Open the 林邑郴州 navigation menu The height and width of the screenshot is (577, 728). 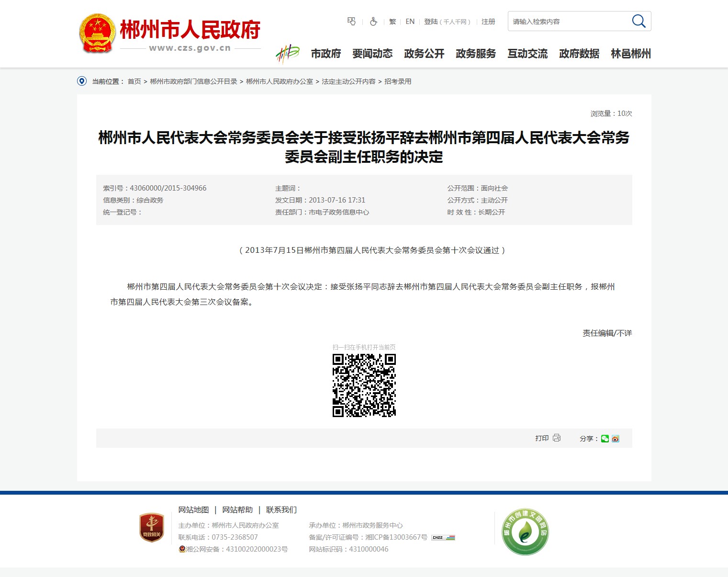pos(631,54)
